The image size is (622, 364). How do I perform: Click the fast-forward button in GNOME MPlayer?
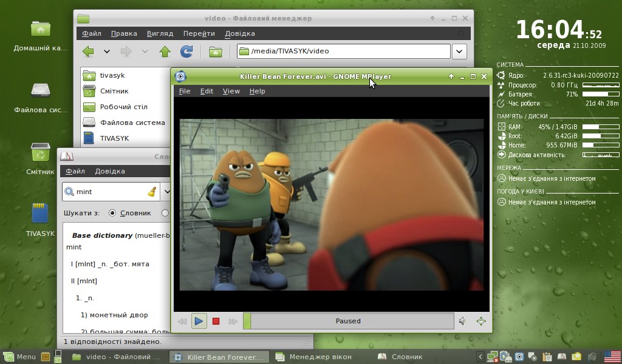pos(233,321)
